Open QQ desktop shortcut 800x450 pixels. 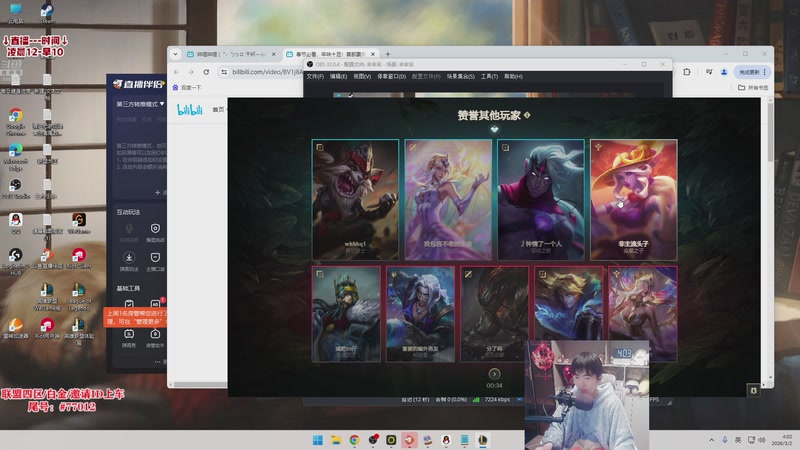pos(15,223)
